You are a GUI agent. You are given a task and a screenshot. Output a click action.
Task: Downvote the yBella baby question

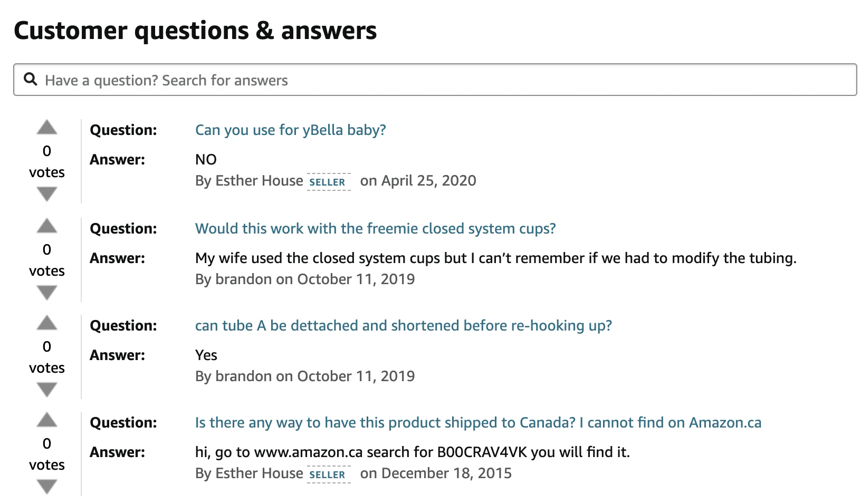click(x=47, y=194)
